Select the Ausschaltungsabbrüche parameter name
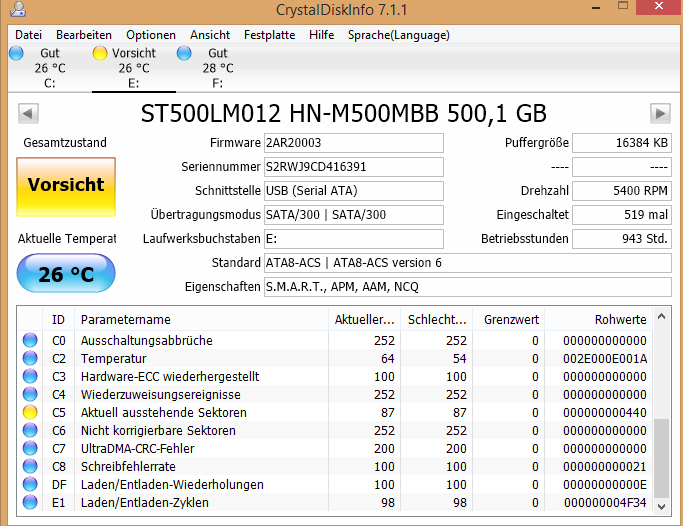Screen dimensions: 683x526 click(146, 341)
